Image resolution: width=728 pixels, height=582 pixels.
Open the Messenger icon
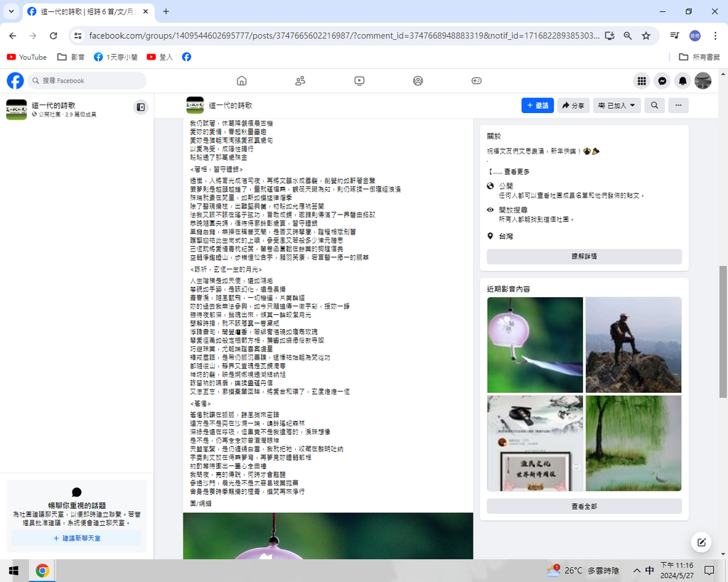click(x=662, y=81)
